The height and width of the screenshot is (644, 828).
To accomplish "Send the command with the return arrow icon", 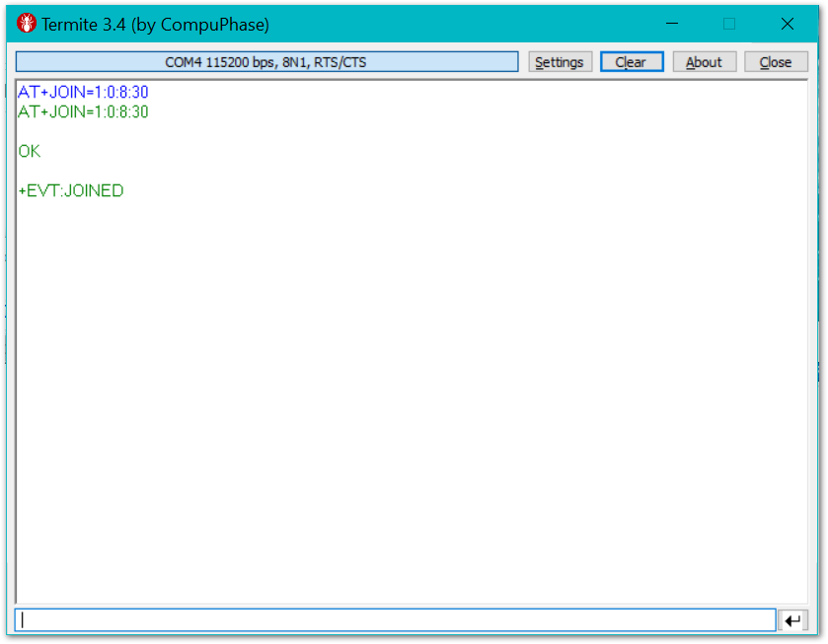I will click(x=792, y=620).
